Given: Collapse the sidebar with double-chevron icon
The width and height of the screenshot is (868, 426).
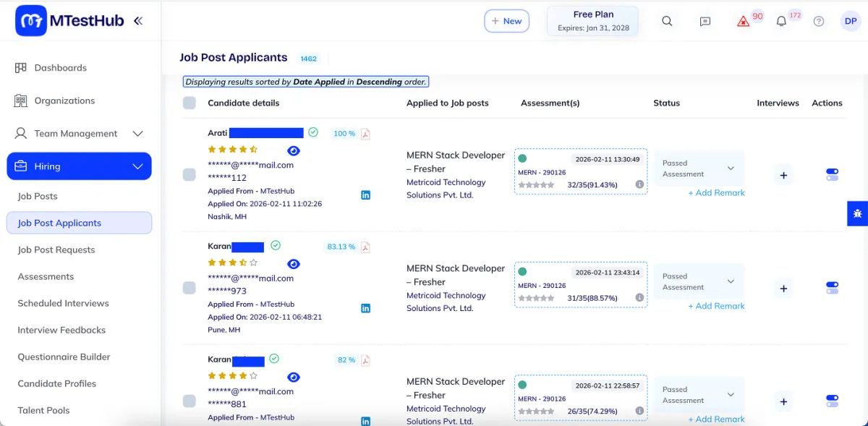Looking at the screenshot, I should 138,21.
